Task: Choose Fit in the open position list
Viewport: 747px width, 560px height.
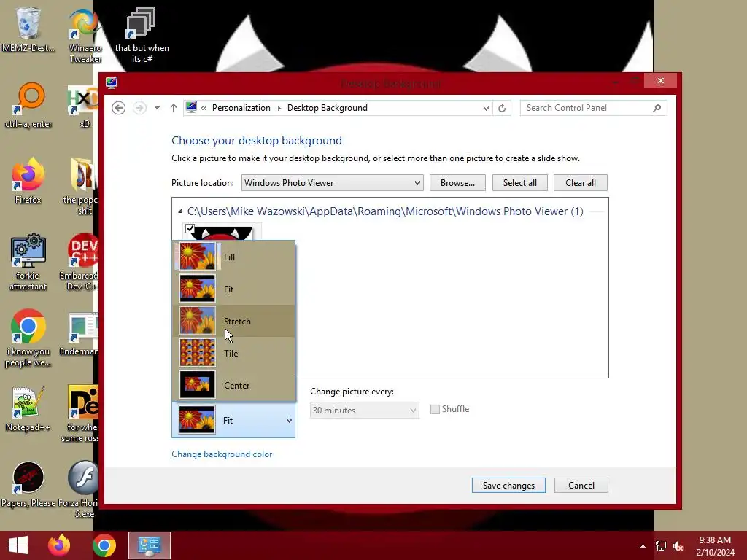Action: pos(234,289)
